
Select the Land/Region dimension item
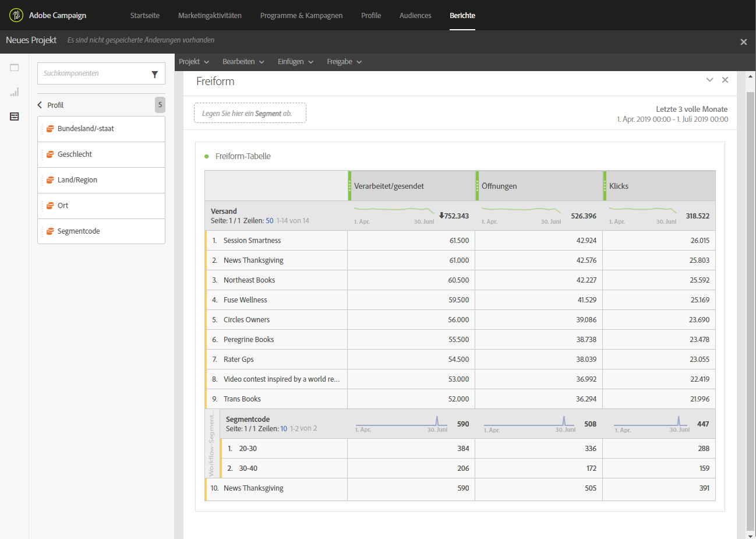(101, 180)
